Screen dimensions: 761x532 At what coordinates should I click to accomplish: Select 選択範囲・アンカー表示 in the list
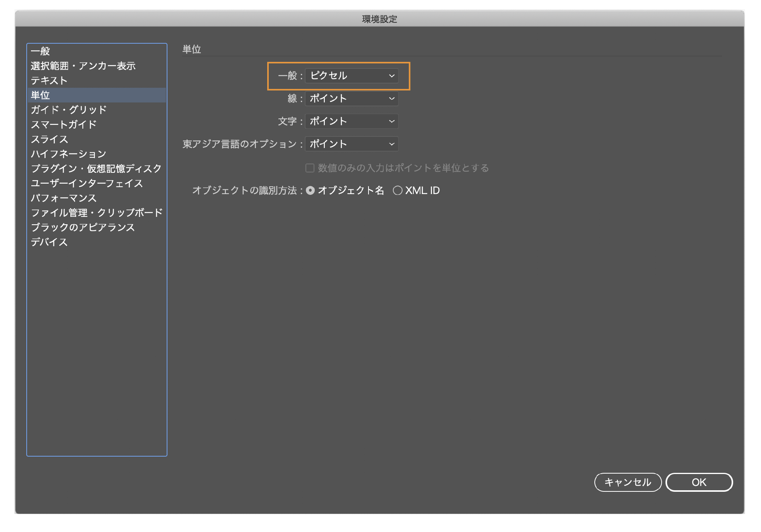[x=97, y=66]
